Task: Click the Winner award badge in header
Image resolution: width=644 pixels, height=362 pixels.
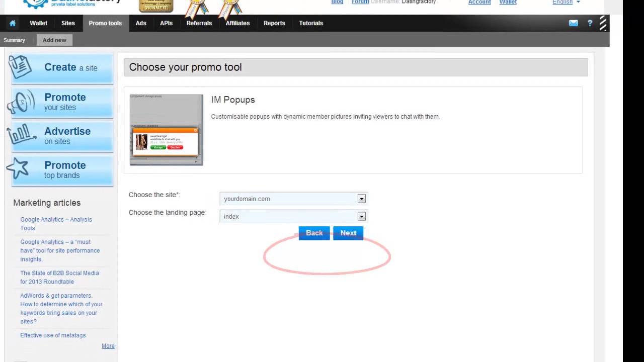Action: pyautogui.click(x=156, y=6)
